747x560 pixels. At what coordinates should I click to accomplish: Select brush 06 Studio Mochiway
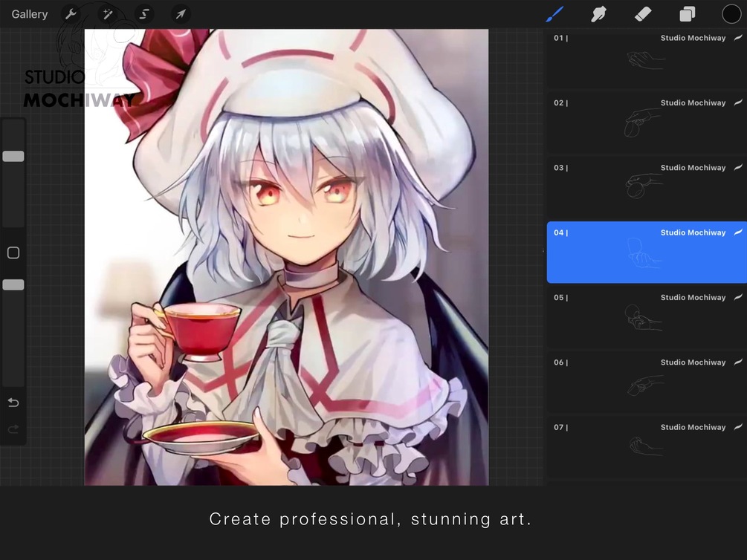pos(647,382)
